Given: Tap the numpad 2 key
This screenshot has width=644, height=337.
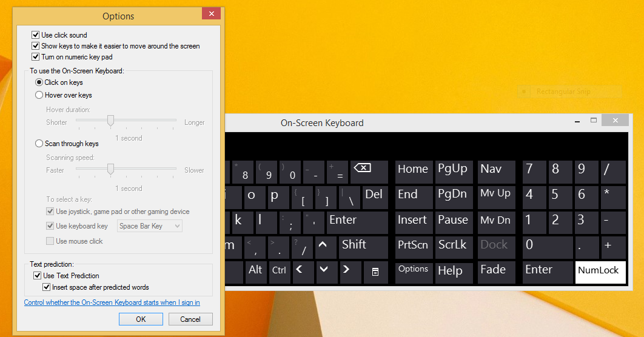Looking at the screenshot, I should (560, 222).
